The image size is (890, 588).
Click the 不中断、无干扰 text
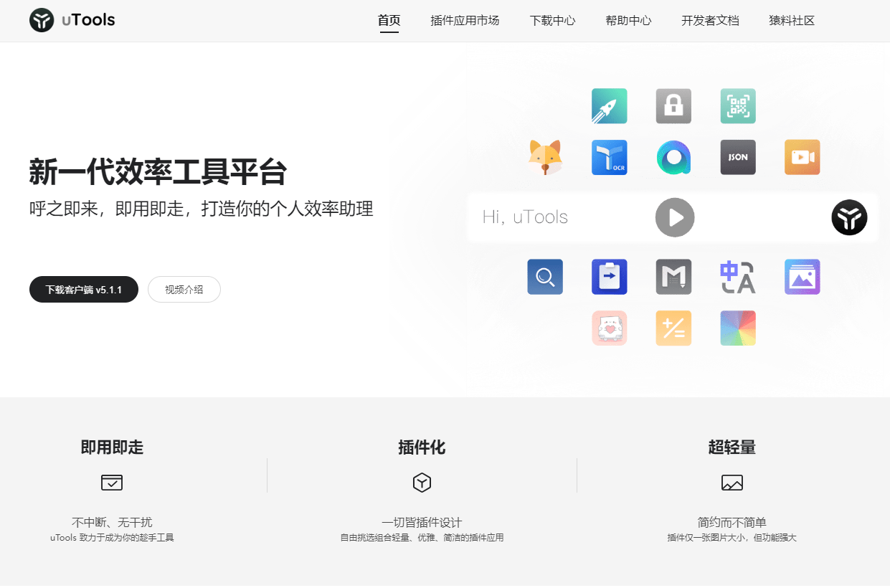(112, 523)
